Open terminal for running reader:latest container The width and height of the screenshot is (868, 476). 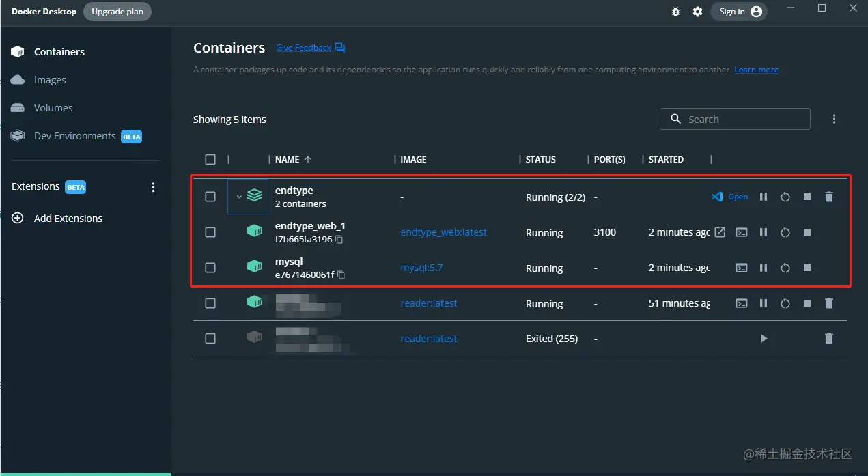[742, 303]
